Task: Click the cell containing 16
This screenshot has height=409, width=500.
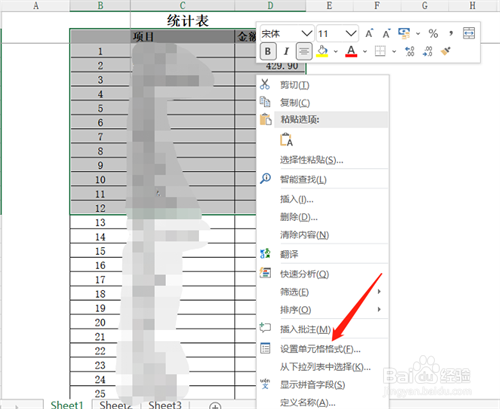Action: tap(100, 265)
